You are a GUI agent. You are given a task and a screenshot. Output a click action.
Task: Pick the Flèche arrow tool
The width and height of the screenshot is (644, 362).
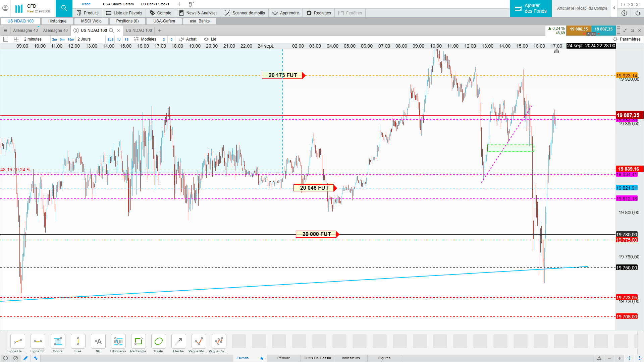[178, 342]
